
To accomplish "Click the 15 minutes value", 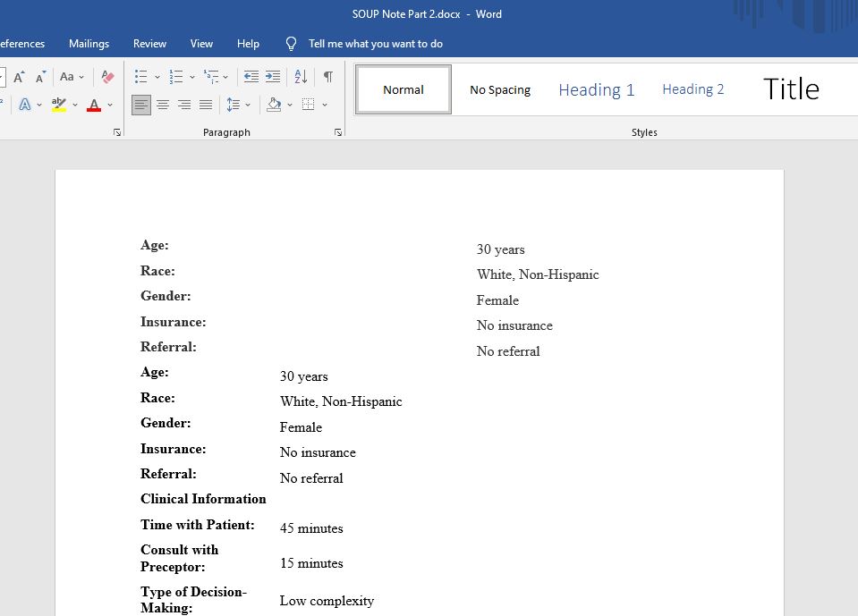I will click(x=311, y=563).
